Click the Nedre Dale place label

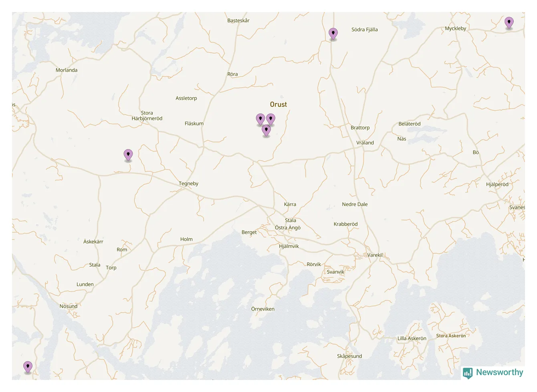point(355,204)
